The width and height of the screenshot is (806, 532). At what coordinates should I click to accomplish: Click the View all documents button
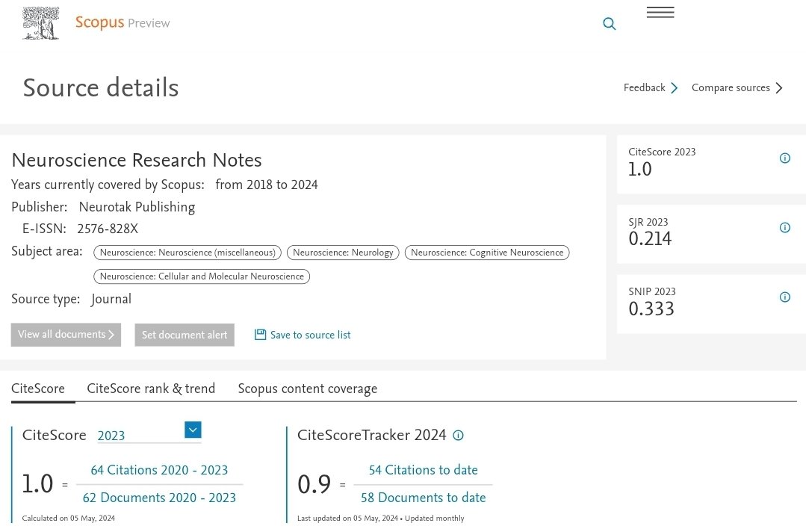coord(66,335)
